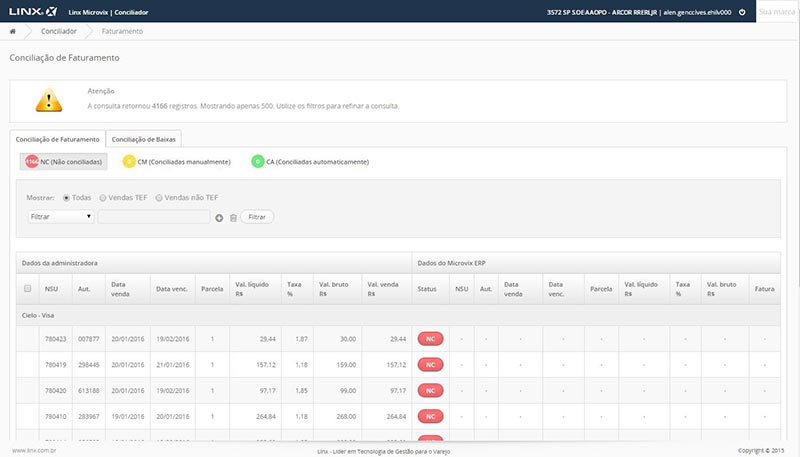Add a filter with the plus icon
800x457 pixels.
point(219,216)
